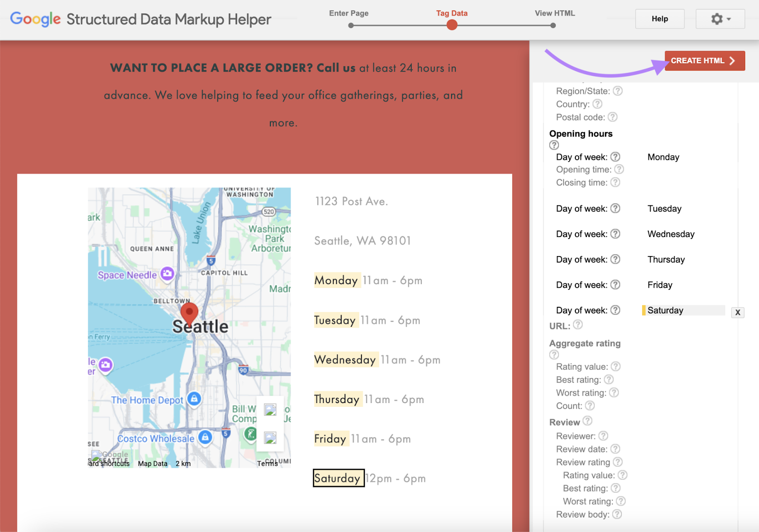Go to the View HTML step
Image resolution: width=759 pixels, height=532 pixels.
(553, 25)
